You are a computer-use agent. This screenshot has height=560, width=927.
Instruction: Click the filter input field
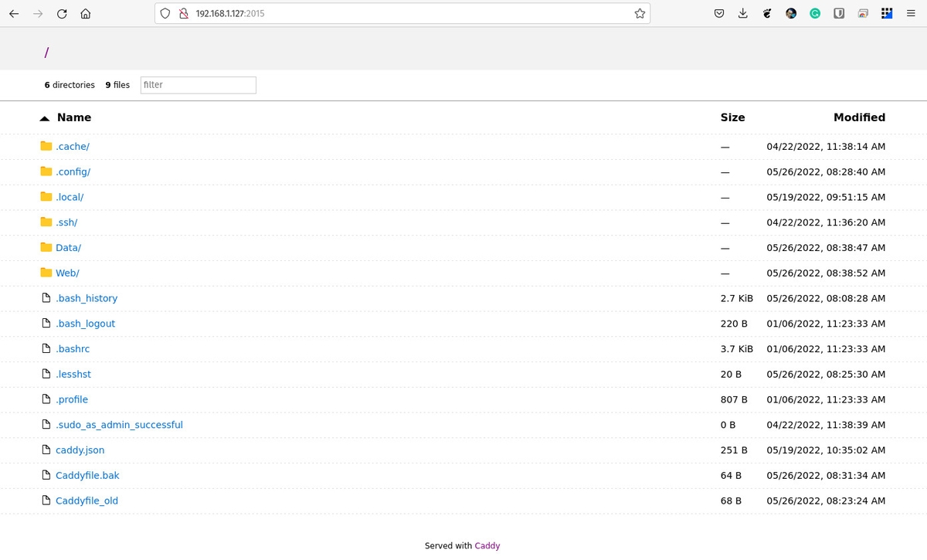tap(198, 85)
